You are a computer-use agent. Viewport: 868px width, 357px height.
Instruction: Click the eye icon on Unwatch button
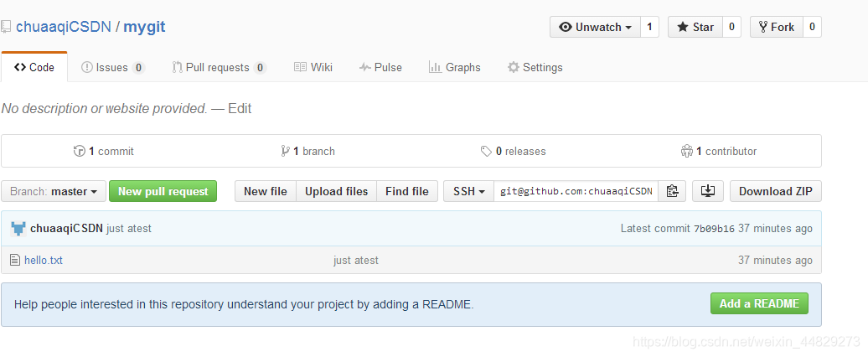click(566, 27)
